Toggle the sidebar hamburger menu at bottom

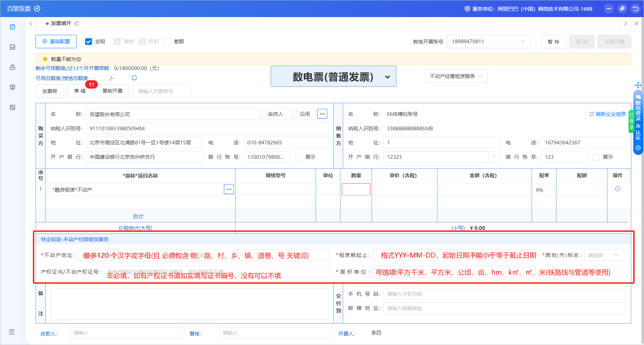coord(12,332)
